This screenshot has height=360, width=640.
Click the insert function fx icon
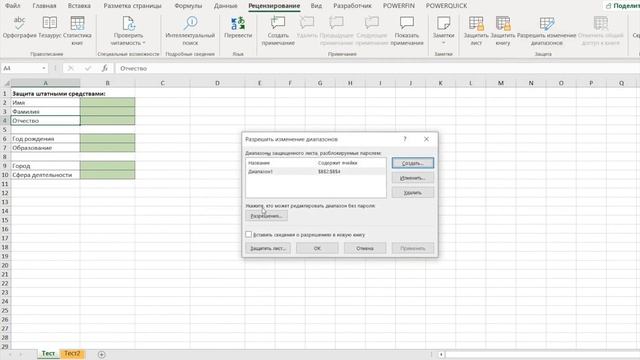point(105,68)
